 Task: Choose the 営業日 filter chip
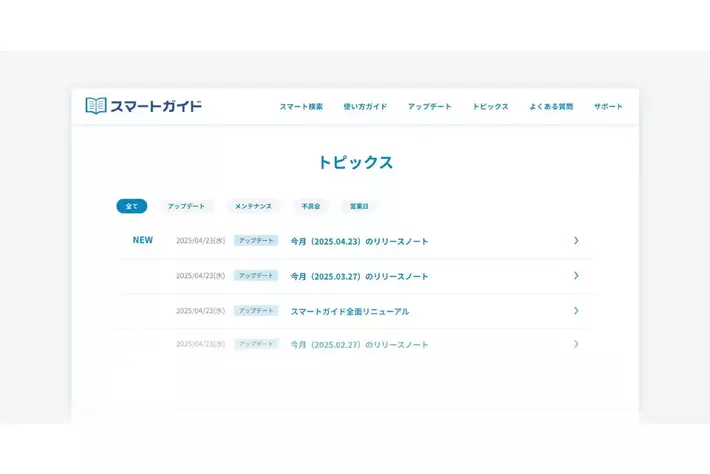coord(359,206)
